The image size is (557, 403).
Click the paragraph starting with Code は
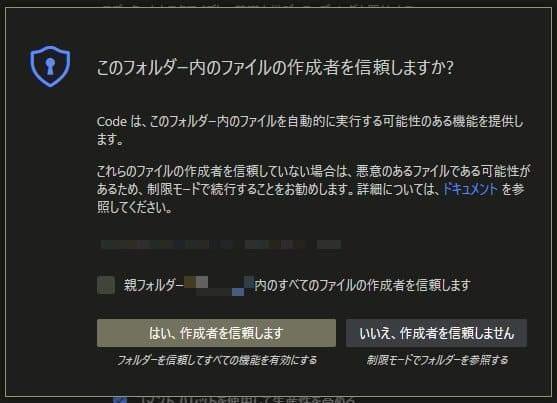310,130
